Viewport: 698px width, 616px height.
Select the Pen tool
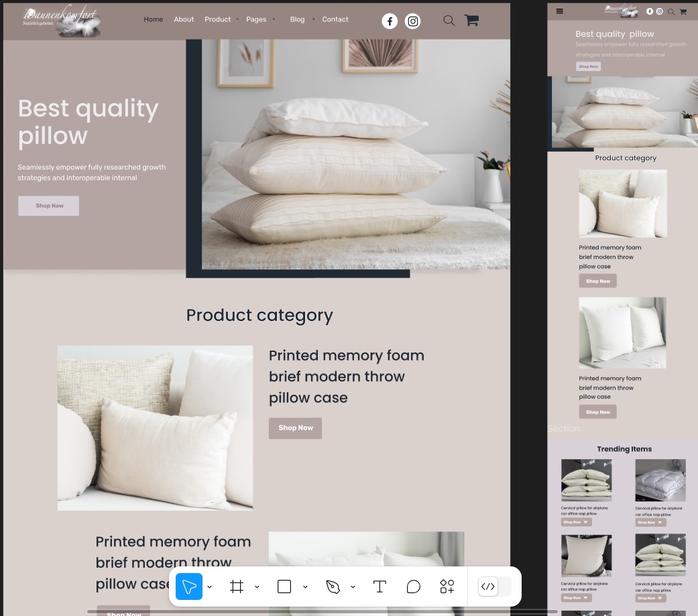tap(333, 587)
